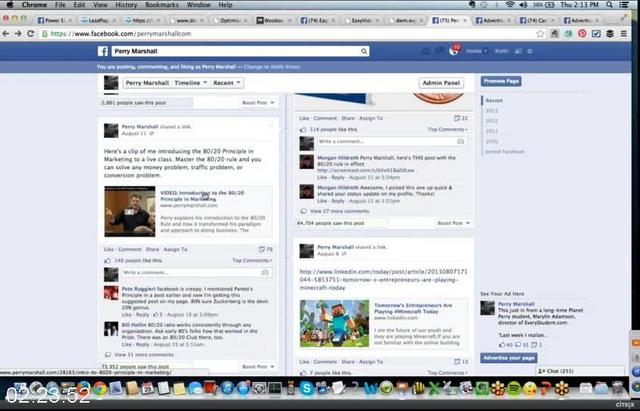Open Top Comments beside 140 people like this
640x411 pixels.
(x=252, y=260)
